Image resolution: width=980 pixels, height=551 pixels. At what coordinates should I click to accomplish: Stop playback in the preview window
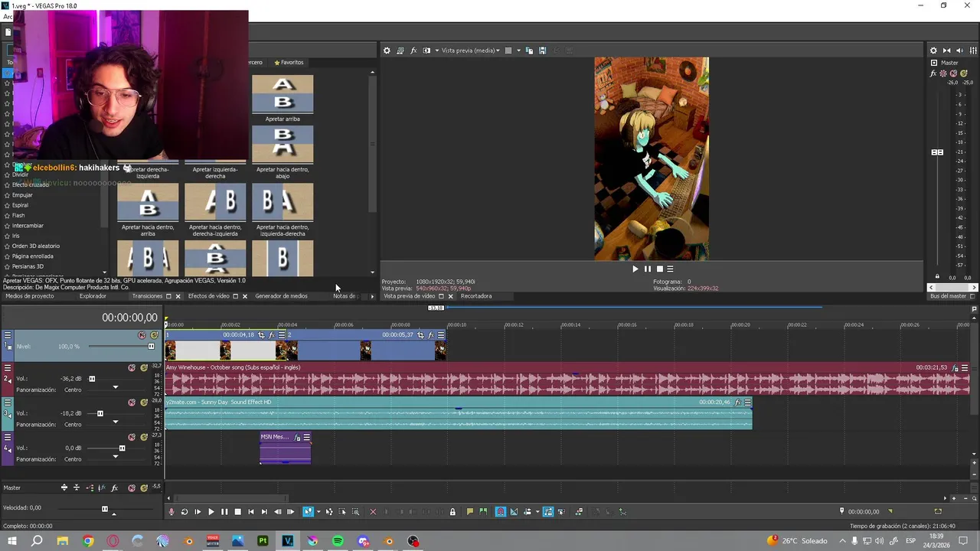[x=659, y=269]
